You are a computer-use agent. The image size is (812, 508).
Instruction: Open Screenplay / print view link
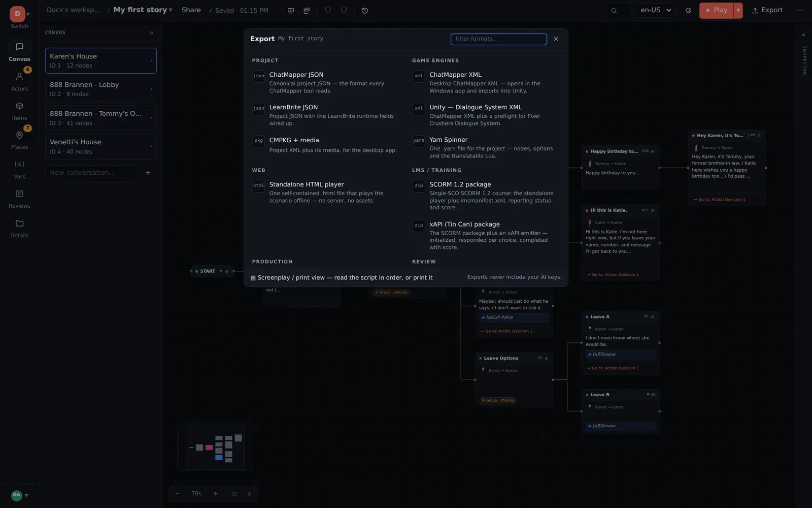[x=342, y=278]
